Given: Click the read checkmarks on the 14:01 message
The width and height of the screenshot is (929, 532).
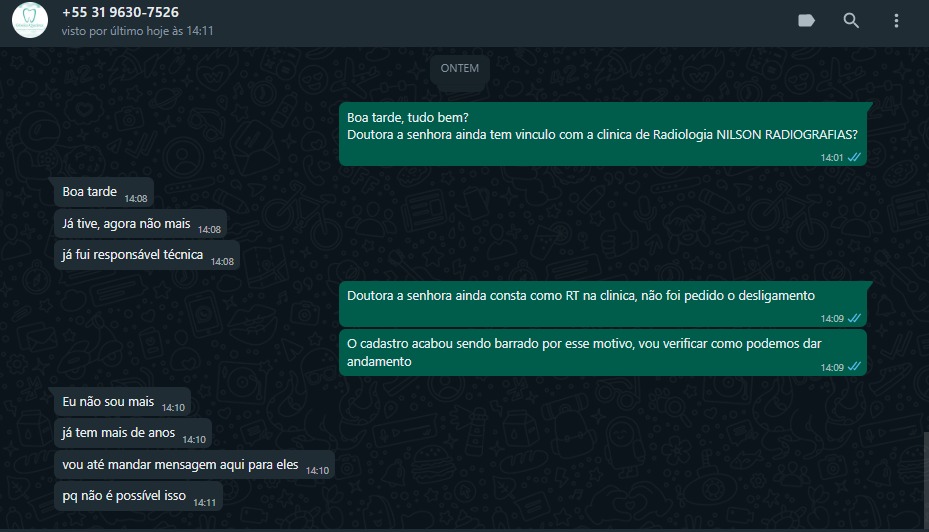Looking at the screenshot, I should [x=854, y=157].
